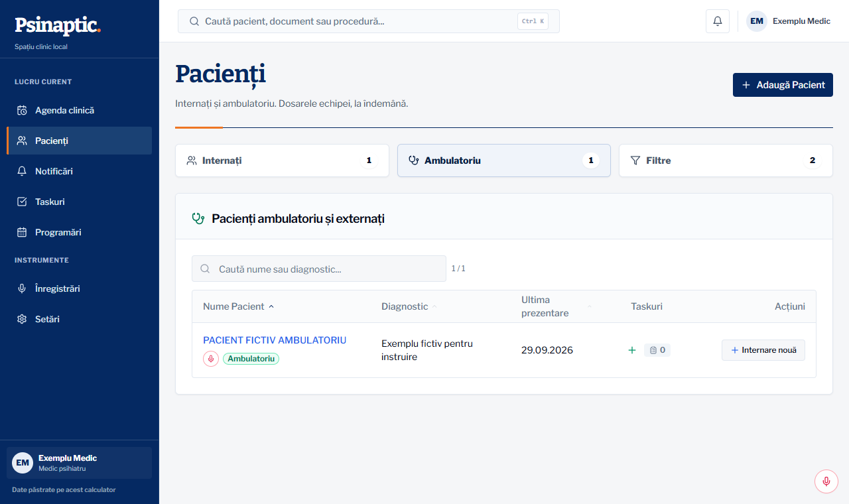The image size is (849, 504).
Task: Click the Taskuri column header
Action: (x=647, y=306)
